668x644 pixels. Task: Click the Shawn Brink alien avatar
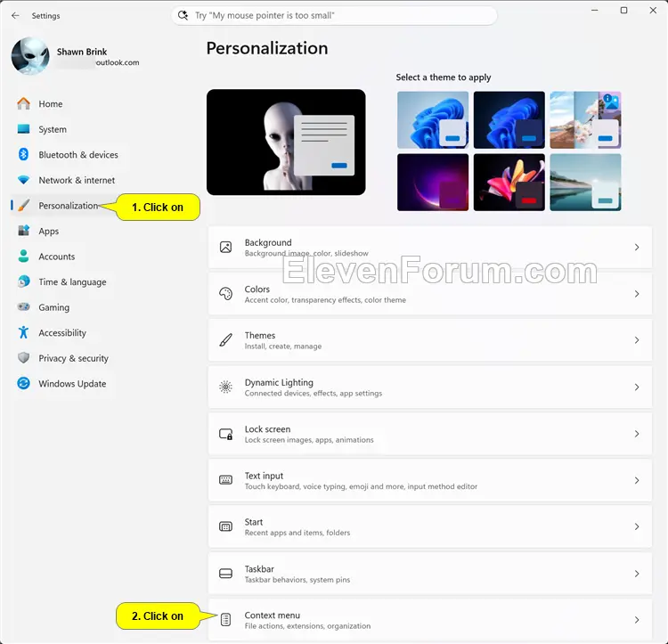[x=30, y=56]
